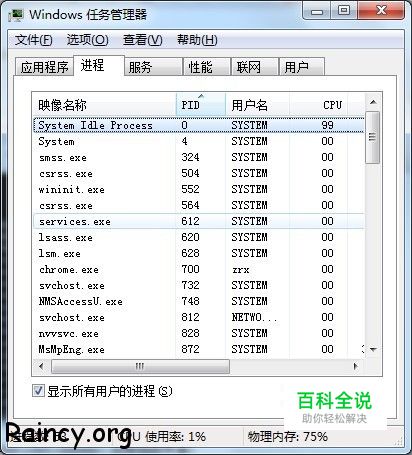Image resolution: width=412 pixels, height=455 pixels.
Task: Select the NMSAccessU.exe process row
Action: pyautogui.click(x=199, y=301)
